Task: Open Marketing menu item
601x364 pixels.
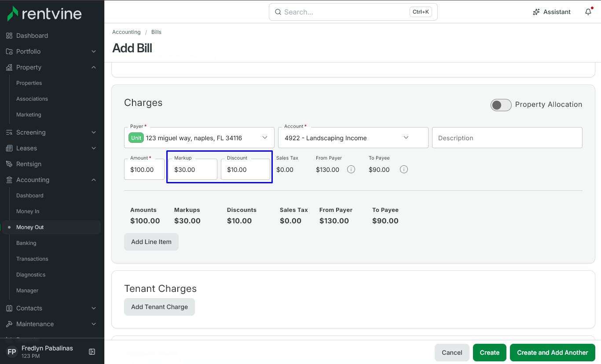Action: (29, 115)
